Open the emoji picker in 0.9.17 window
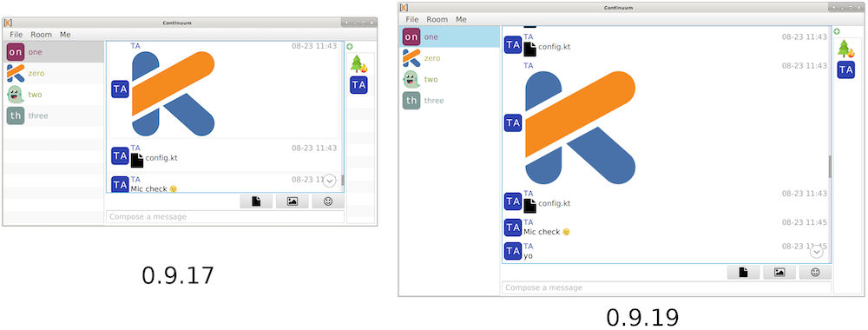The width and height of the screenshot is (868, 330). pos(328,201)
